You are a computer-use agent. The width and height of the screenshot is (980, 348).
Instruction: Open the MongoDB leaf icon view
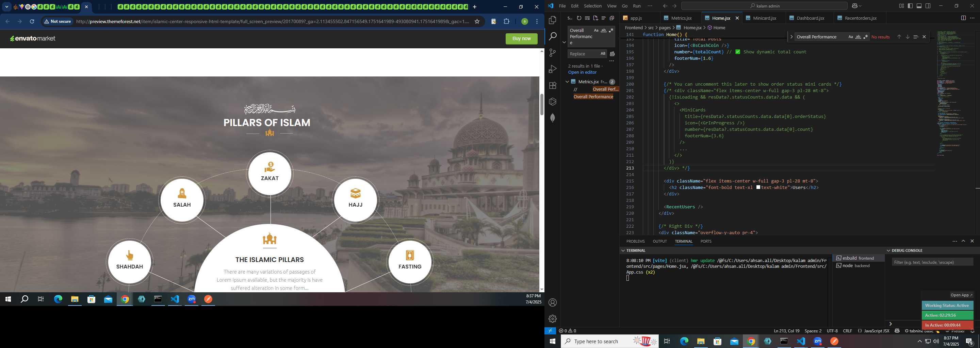pyautogui.click(x=552, y=118)
